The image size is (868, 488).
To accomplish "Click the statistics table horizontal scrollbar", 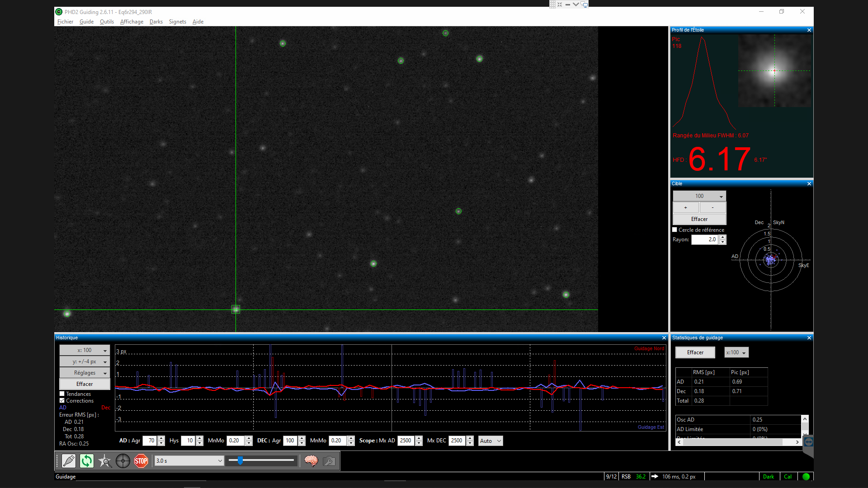I will pos(739,442).
